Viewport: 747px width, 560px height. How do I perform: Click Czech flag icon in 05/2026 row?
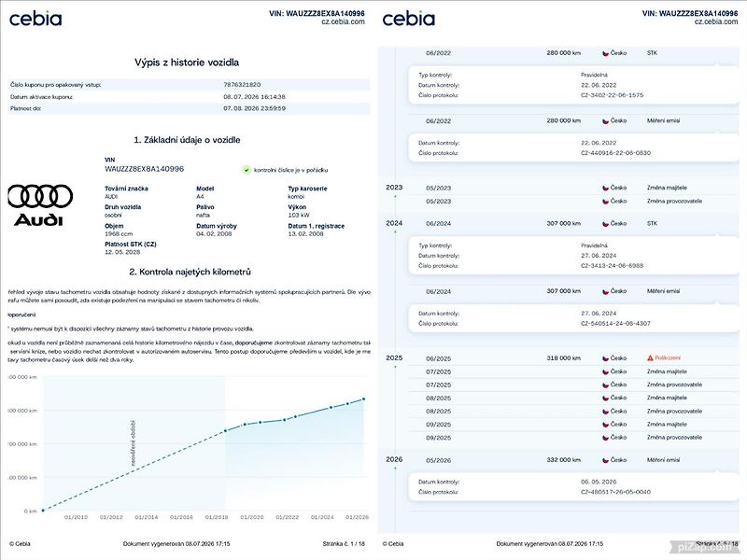(606, 460)
